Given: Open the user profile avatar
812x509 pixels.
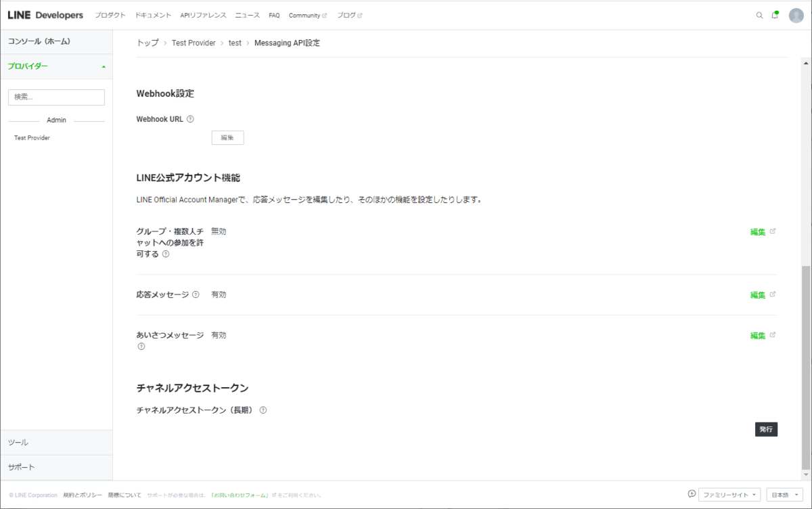Looking at the screenshot, I should tap(796, 15).
